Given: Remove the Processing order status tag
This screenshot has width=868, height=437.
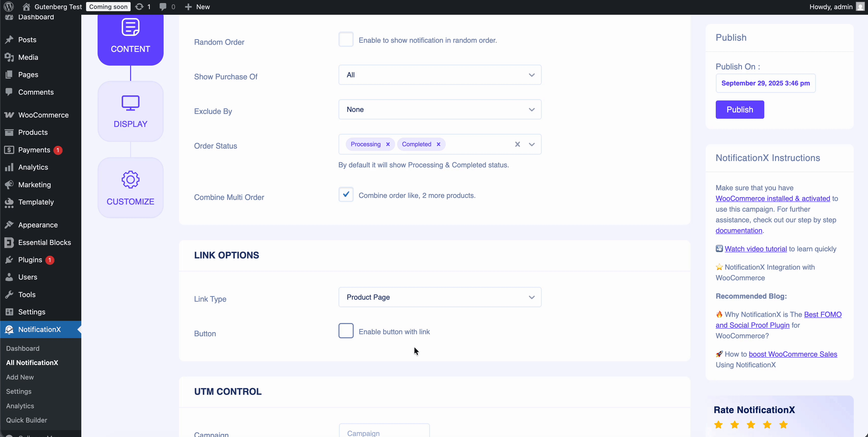Looking at the screenshot, I should click(388, 144).
